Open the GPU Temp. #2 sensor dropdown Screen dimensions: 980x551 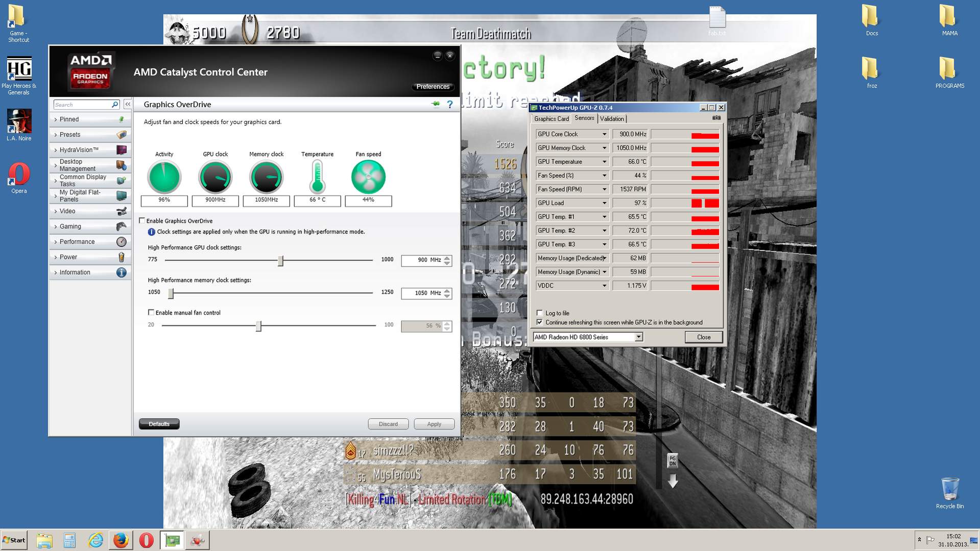[604, 231]
